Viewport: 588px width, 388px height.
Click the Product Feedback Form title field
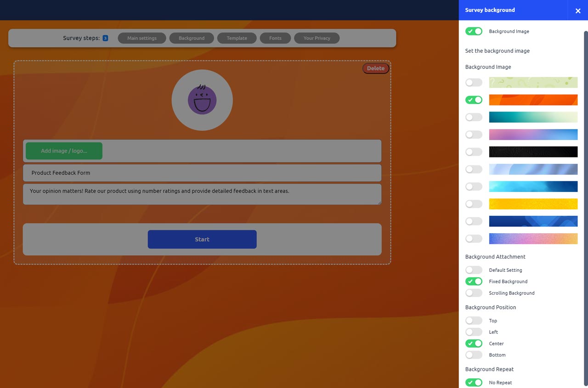click(x=202, y=173)
